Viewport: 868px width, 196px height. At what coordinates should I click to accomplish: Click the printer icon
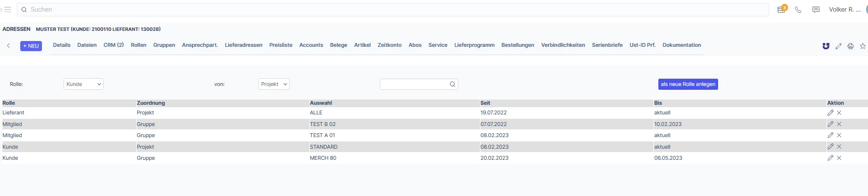pyautogui.click(x=851, y=46)
